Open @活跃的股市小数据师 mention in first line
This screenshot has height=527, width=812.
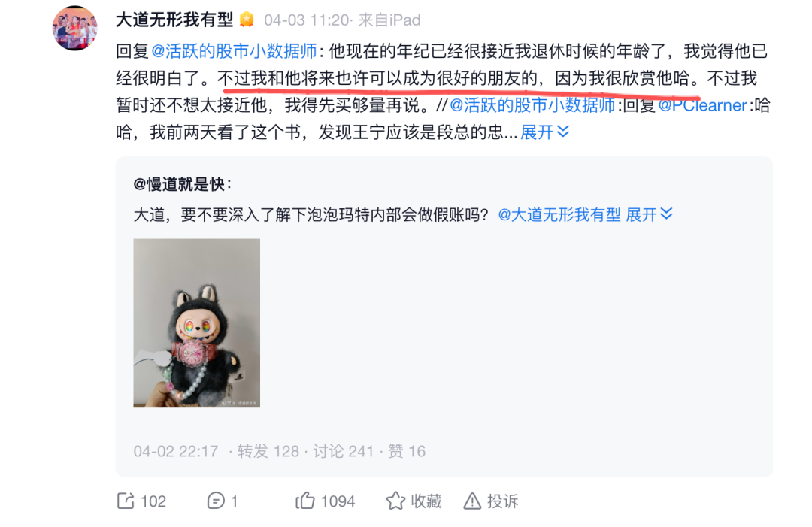[234, 51]
